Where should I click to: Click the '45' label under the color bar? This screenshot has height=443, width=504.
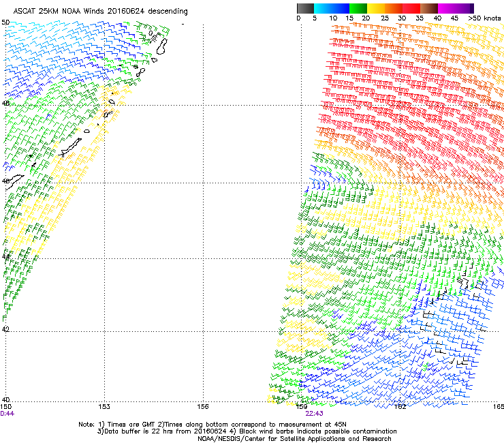point(454,18)
